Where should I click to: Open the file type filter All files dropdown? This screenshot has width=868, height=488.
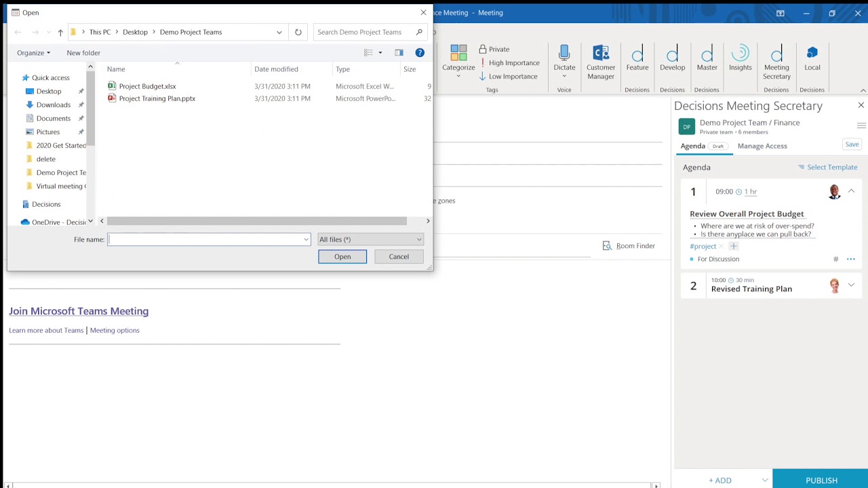(370, 239)
